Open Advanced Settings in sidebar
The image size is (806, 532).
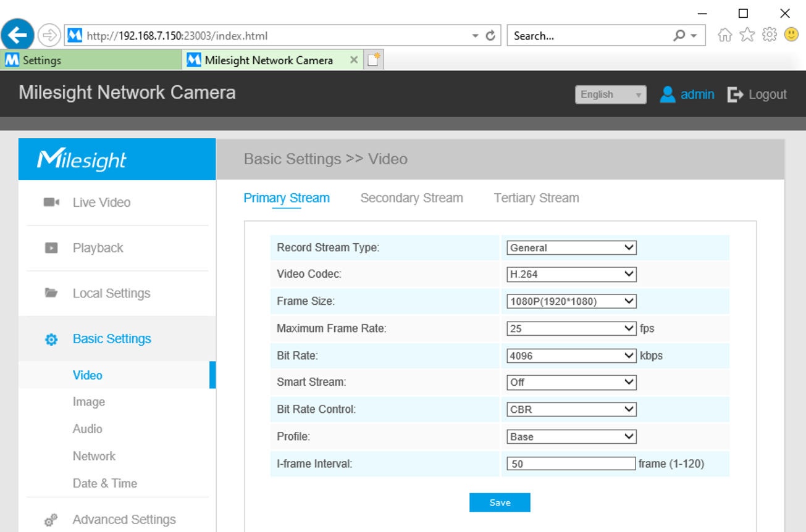click(x=124, y=520)
